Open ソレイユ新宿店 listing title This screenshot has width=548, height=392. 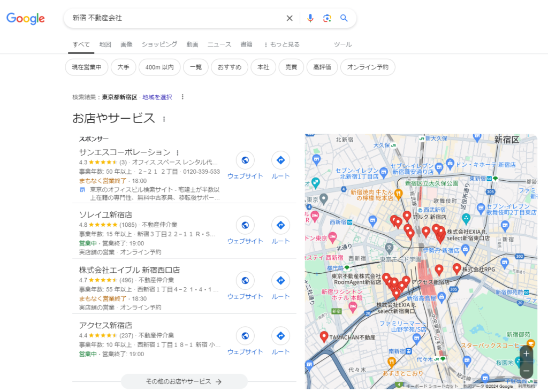point(105,214)
